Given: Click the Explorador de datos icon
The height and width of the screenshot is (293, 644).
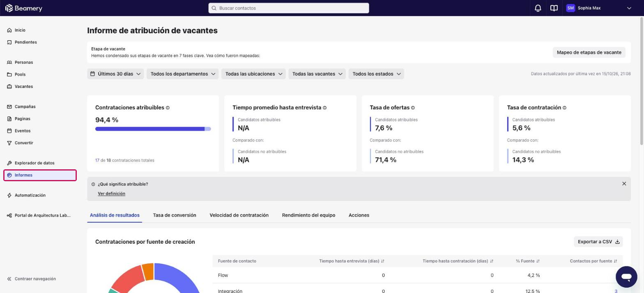Looking at the screenshot, I should [x=9, y=163].
